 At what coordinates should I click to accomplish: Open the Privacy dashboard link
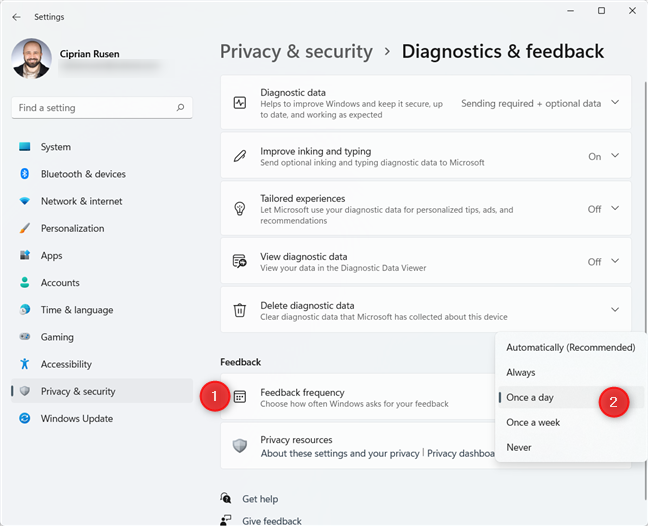point(461,454)
